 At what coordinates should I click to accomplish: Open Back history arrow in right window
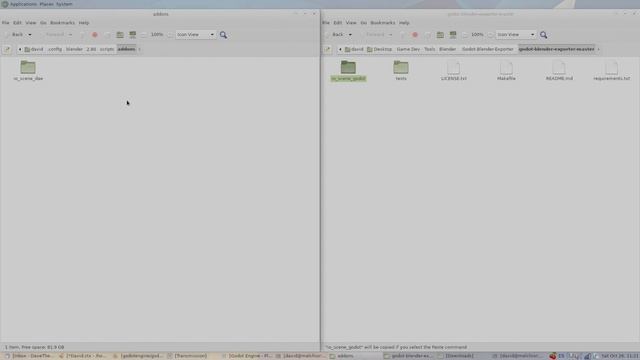click(350, 35)
